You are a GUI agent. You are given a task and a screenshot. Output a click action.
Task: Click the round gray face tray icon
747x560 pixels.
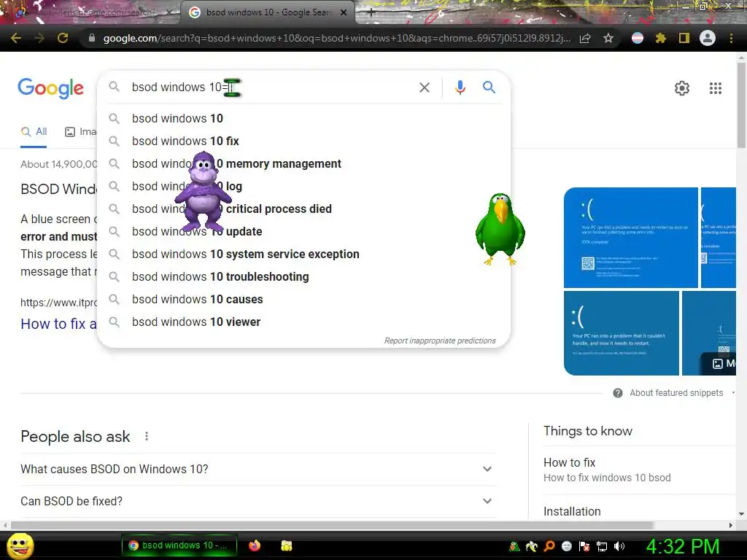(566, 546)
